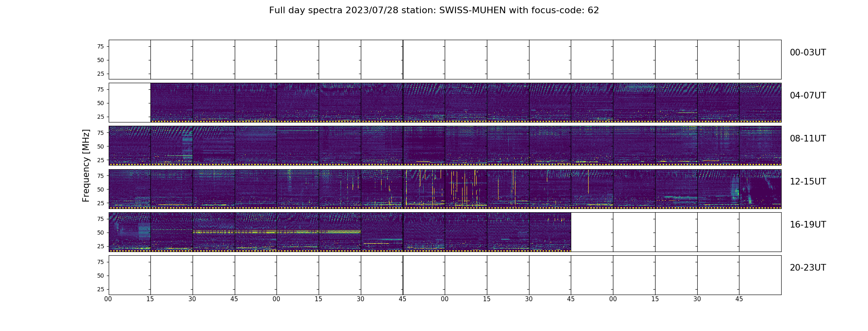The image size is (868, 331).
Task: Select the "00-03UT" row label
Action: (x=808, y=53)
